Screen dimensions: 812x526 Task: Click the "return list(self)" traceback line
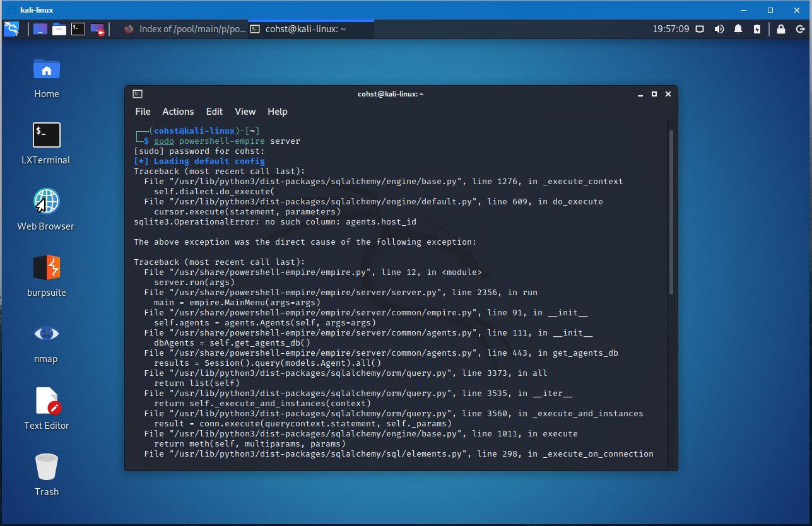(197, 383)
